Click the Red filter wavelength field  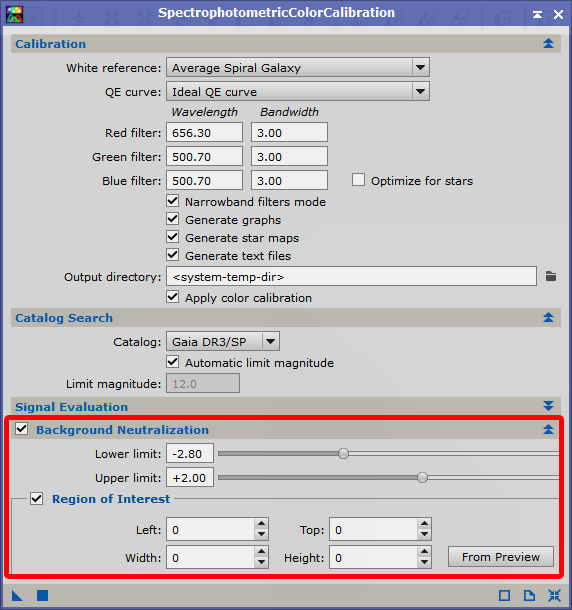tap(204, 133)
